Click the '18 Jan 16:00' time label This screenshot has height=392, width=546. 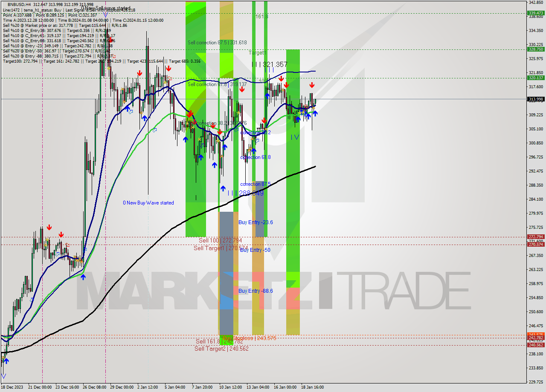311,387
